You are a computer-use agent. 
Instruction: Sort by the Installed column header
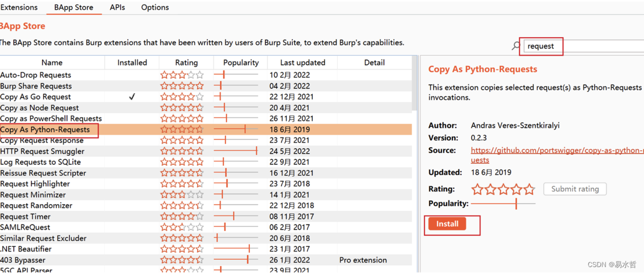(132, 62)
